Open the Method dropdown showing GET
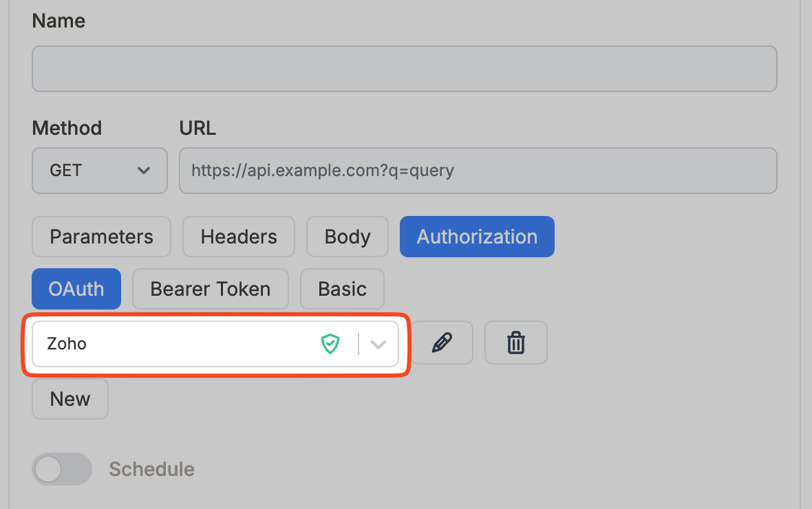 pyautogui.click(x=99, y=171)
